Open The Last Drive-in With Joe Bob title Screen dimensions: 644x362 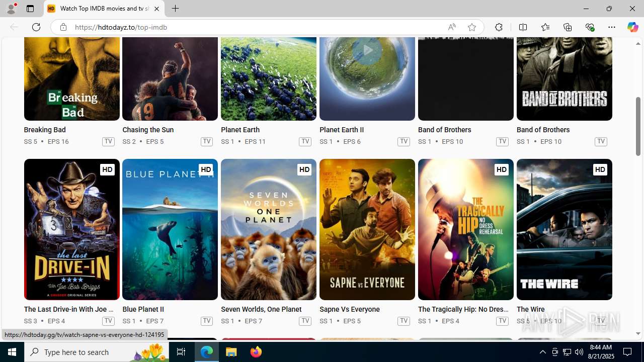point(69,309)
